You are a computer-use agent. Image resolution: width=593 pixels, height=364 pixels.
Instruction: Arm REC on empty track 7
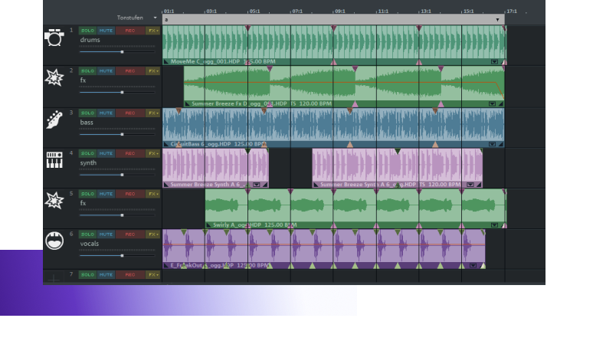[x=129, y=274]
